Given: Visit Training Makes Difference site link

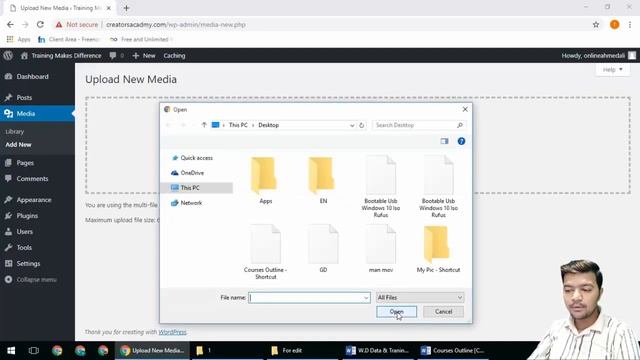Looking at the screenshot, I should click(61, 56).
